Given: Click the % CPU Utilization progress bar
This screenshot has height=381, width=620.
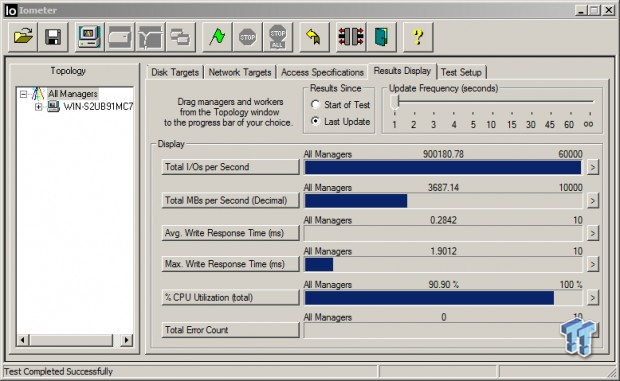Looking at the screenshot, I should point(443,298).
